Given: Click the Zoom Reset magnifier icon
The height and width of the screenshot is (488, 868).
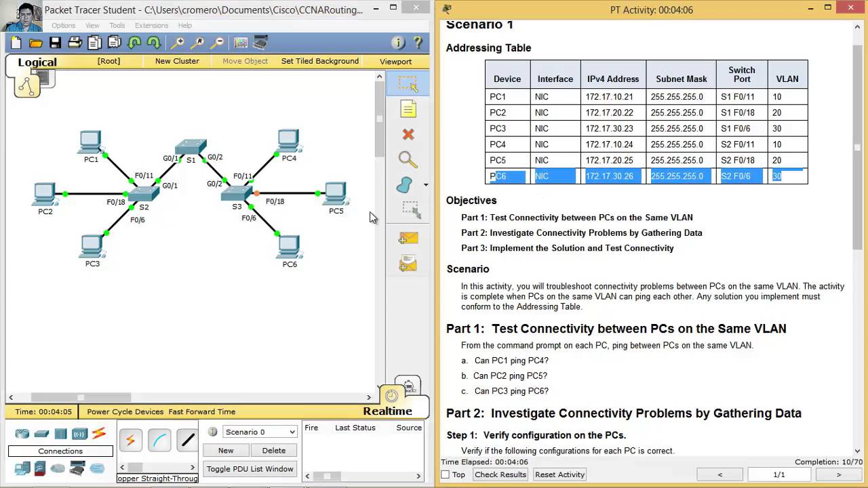Looking at the screenshot, I should pos(197,43).
